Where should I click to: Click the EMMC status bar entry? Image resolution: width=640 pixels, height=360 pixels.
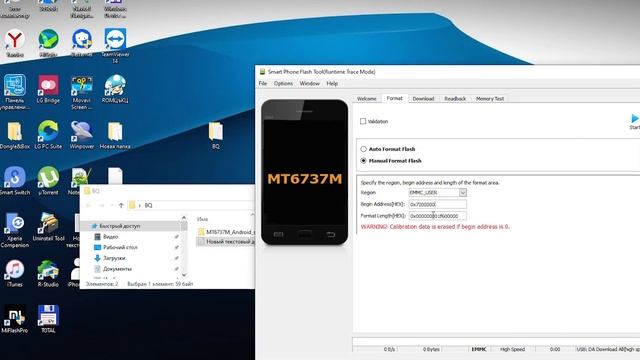tap(479, 349)
